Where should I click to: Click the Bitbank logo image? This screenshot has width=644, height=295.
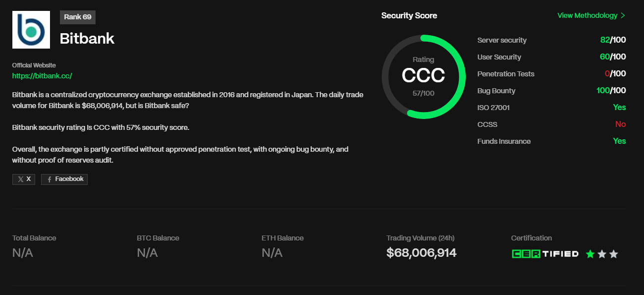pyautogui.click(x=31, y=30)
